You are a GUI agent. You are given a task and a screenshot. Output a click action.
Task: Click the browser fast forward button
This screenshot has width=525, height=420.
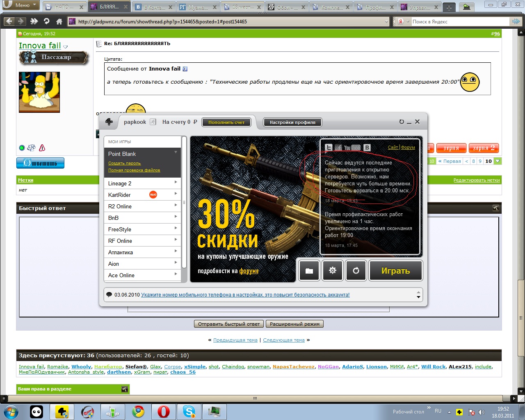coord(34,21)
